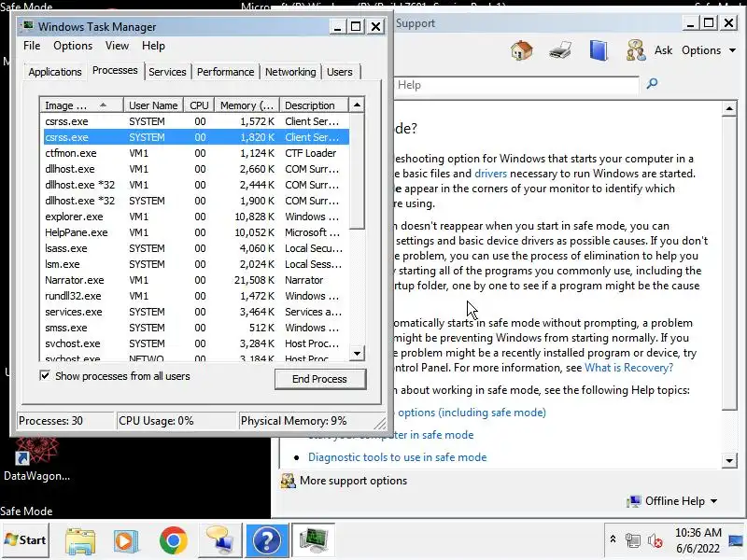Screen dimensions: 747x560
Task: Click the search magnifier in Help window
Action: click(652, 84)
